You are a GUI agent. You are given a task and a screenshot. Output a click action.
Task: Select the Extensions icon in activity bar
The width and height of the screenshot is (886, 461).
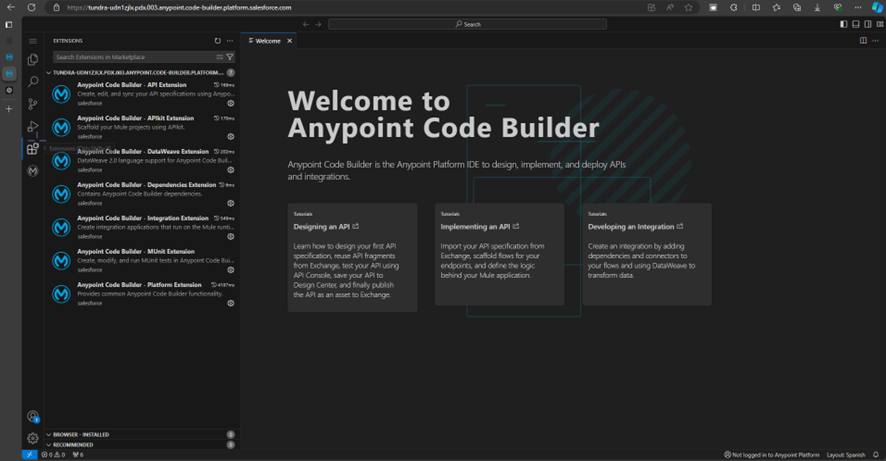33,149
